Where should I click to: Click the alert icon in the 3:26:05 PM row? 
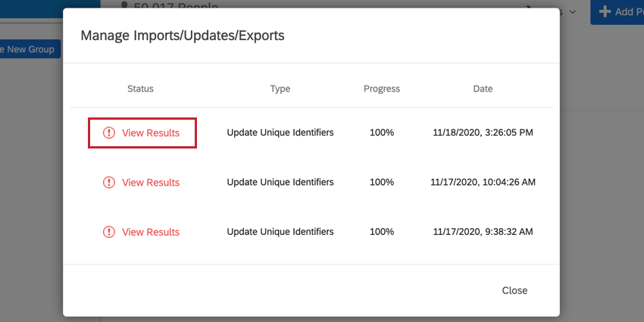109,133
